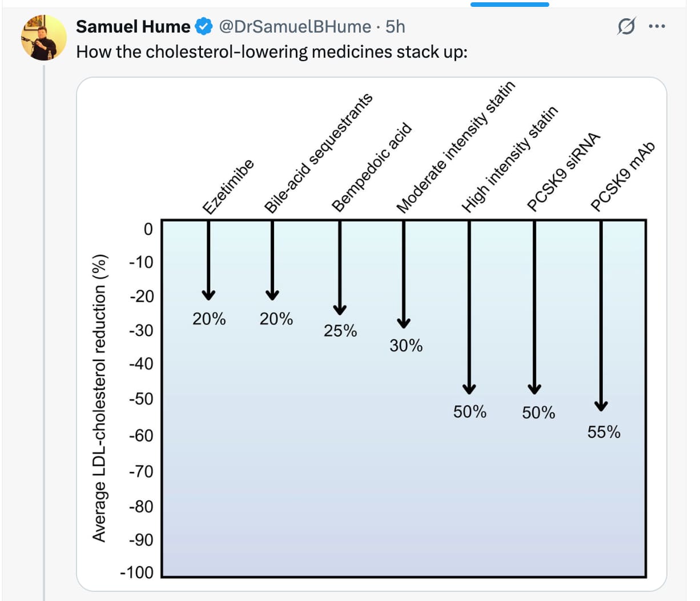
Task: Click the Bempedoic acid arrow head
Action: pos(340,309)
